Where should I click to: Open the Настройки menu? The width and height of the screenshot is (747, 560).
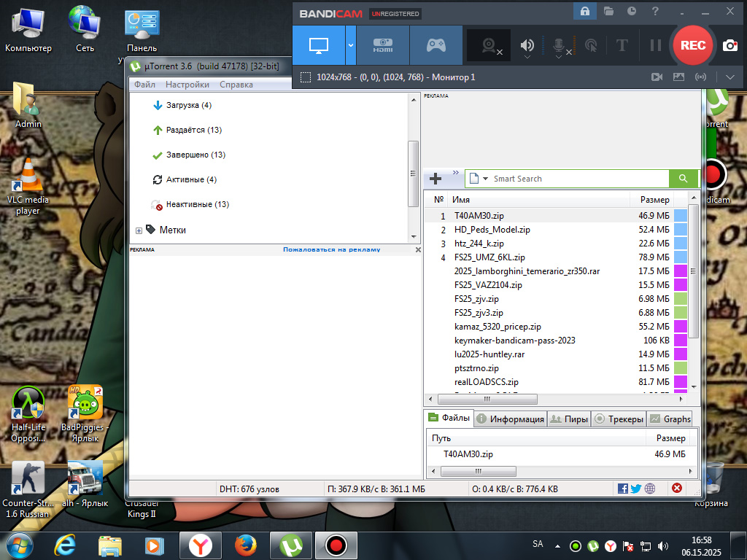click(187, 85)
